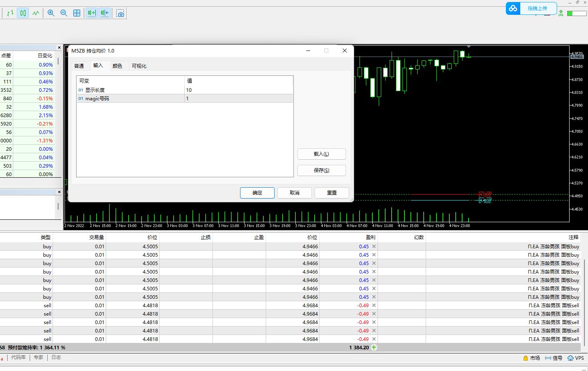Viewport: 588px width, 371px height.
Task: Open the 专家 tab
Action: click(x=38, y=357)
